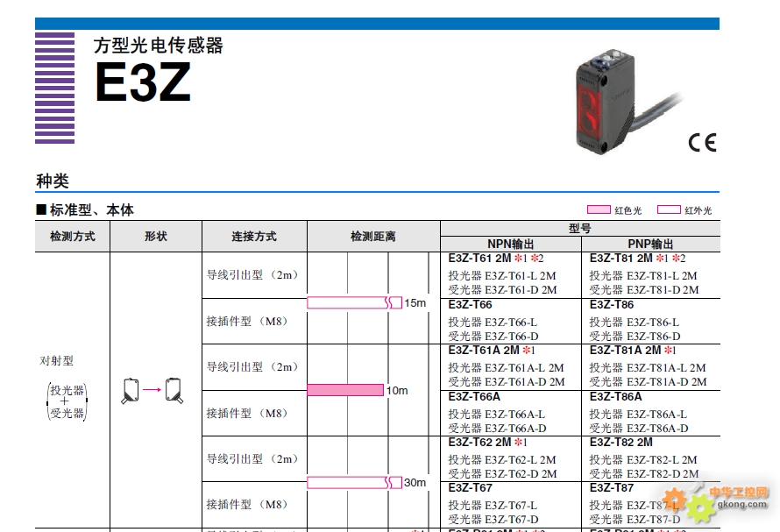780x532 pixels.
Task: Click 投光器 E3Z-T86-L entry
Action: (x=635, y=322)
